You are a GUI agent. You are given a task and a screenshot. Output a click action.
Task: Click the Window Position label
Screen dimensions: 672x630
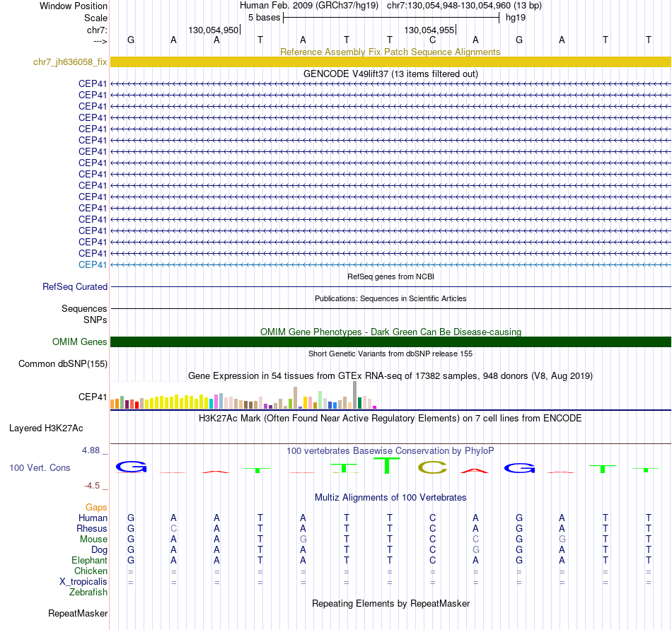(74, 6)
